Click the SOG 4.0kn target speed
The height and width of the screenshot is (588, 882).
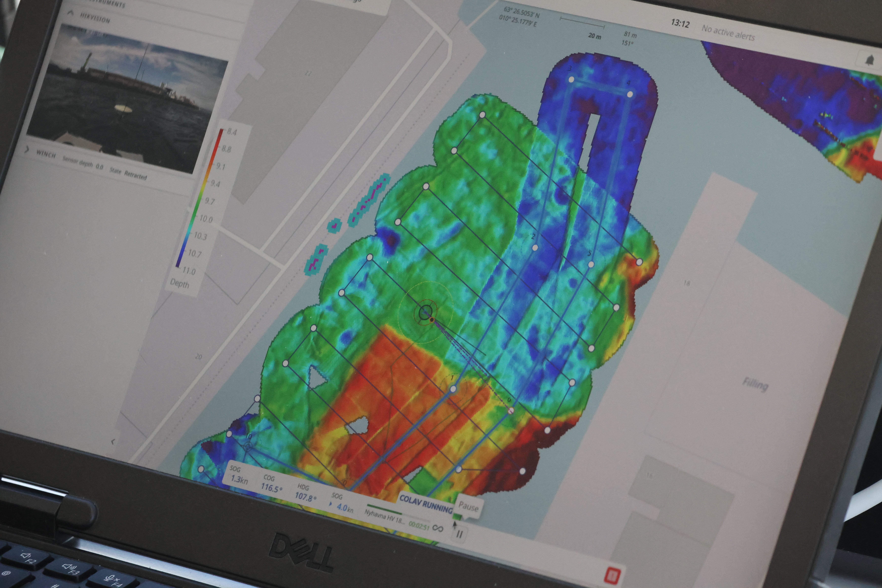tap(341, 503)
